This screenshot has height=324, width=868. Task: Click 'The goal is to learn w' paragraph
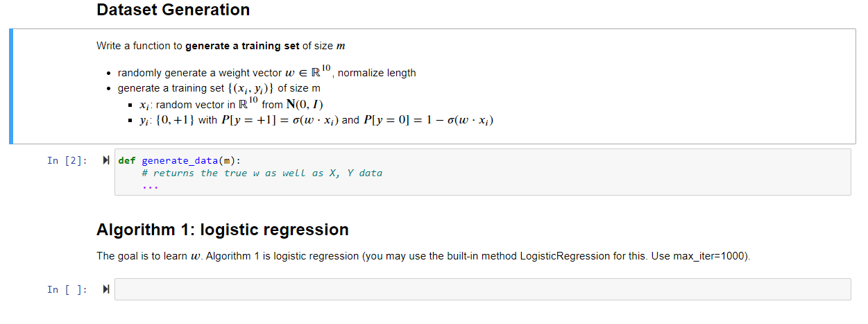423,256
